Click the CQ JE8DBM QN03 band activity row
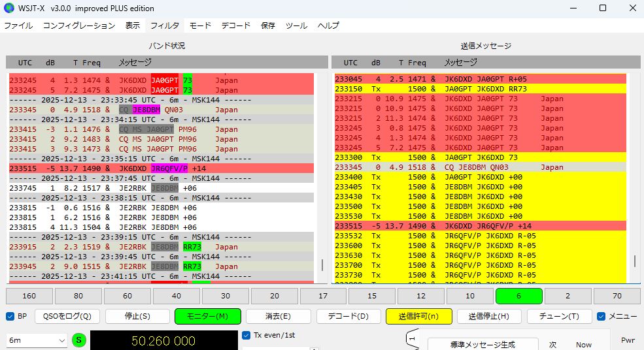This screenshot has width=644, height=350. pyautogui.click(x=161, y=110)
